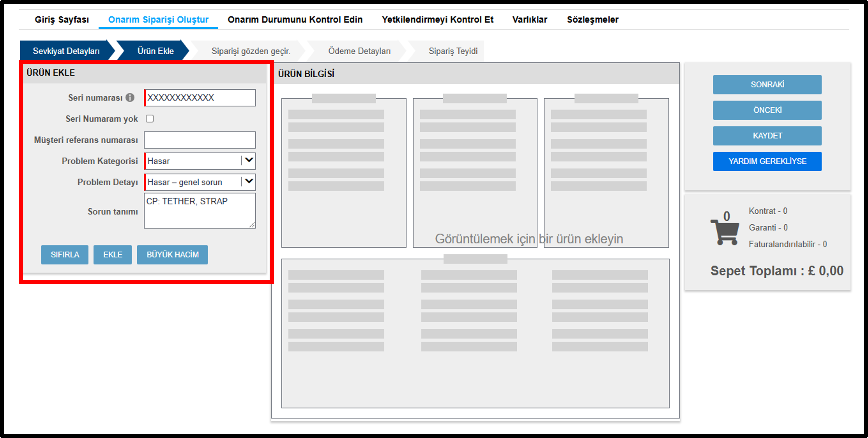This screenshot has width=868, height=438.
Task: Click the Sevkiyat Detayları step
Action: coord(66,51)
